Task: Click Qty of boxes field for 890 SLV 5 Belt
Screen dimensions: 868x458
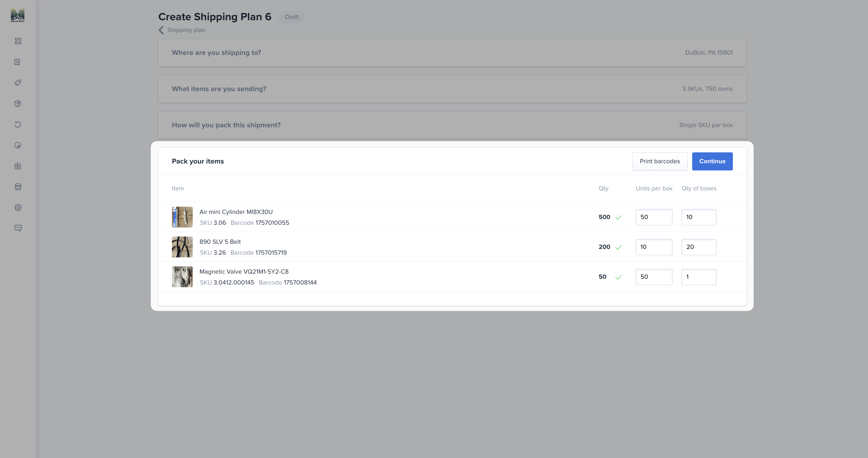Action: coord(699,247)
